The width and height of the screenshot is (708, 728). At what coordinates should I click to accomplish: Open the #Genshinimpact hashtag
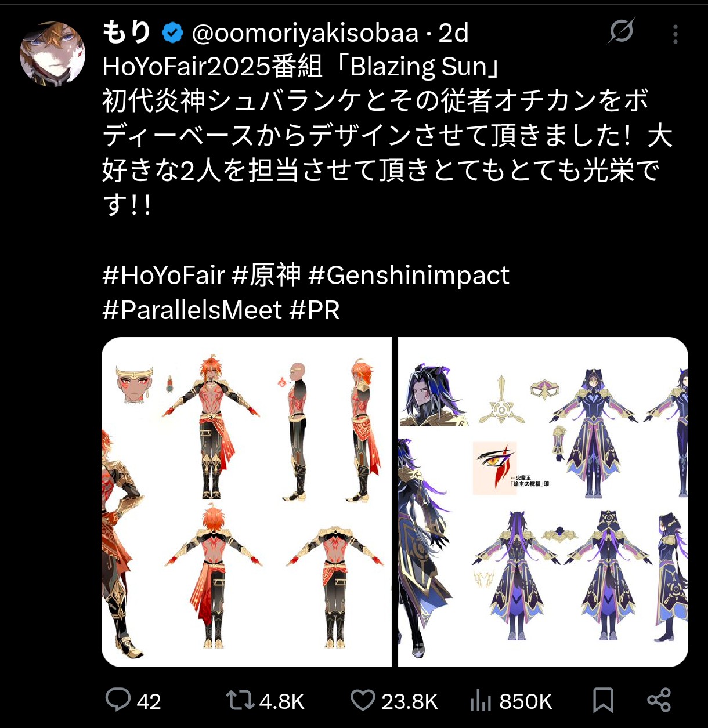[x=409, y=276]
